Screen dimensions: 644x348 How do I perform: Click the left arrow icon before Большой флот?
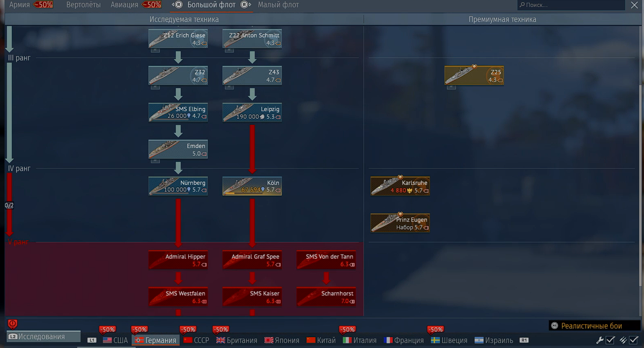177,5
